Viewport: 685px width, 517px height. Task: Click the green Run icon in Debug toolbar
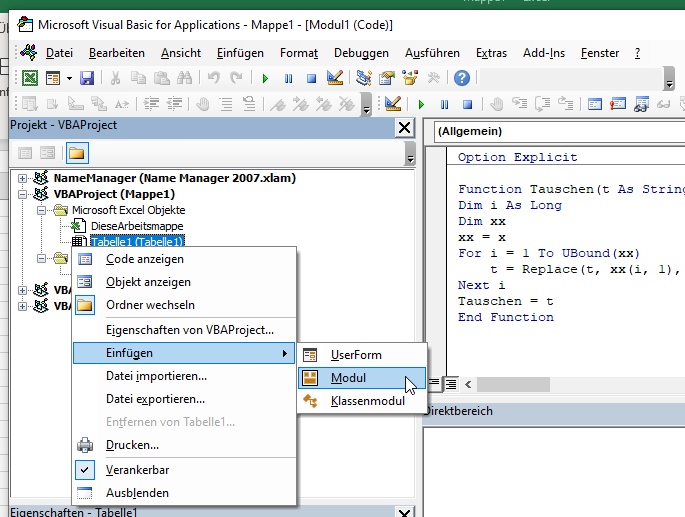(x=421, y=104)
